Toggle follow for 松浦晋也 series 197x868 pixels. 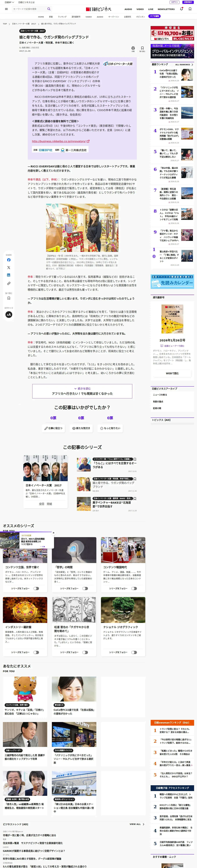[85, 652]
